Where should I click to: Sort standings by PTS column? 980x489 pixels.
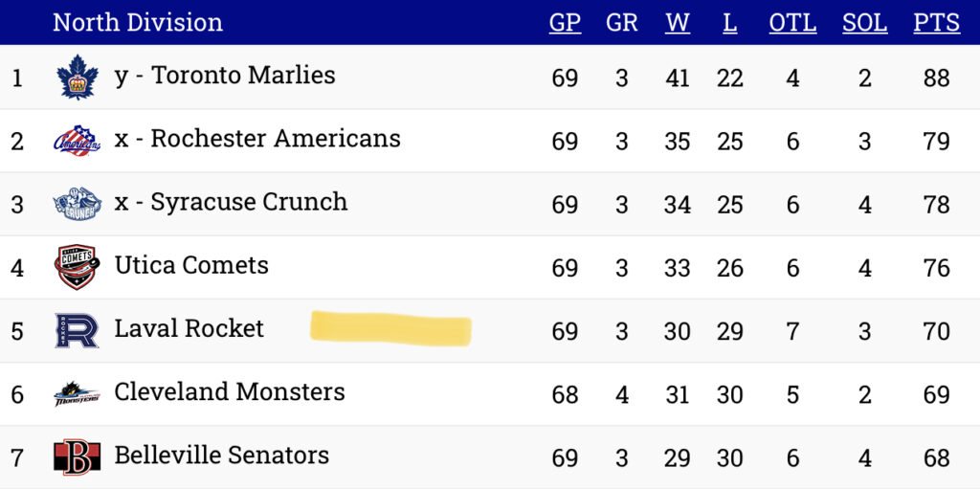tap(936, 23)
